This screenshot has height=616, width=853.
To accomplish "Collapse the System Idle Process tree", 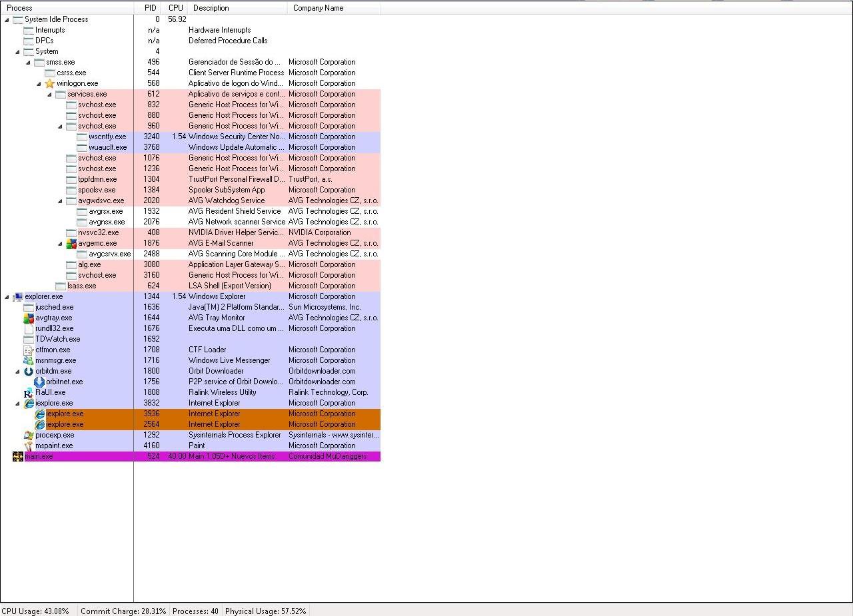I will 7,19.
